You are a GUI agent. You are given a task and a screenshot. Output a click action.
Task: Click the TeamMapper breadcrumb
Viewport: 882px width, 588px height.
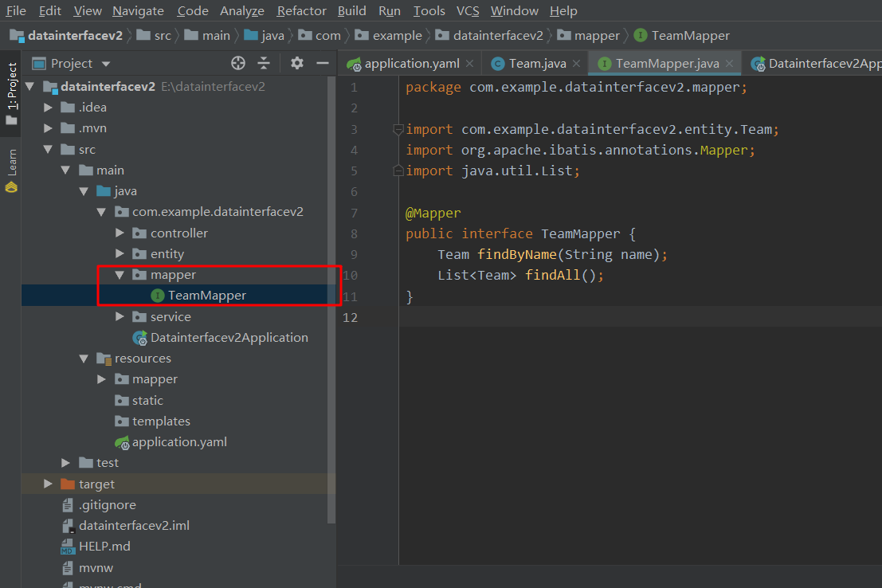click(690, 36)
